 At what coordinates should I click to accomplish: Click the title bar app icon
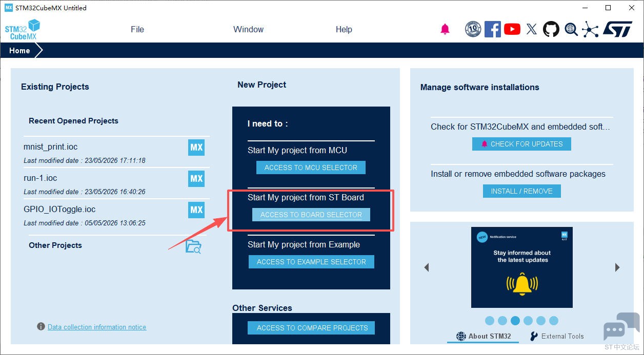tap(9, 8)
